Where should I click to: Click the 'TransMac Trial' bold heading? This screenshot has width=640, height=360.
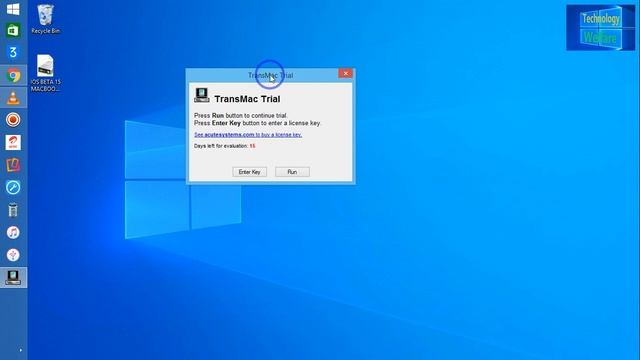[247, 99]
